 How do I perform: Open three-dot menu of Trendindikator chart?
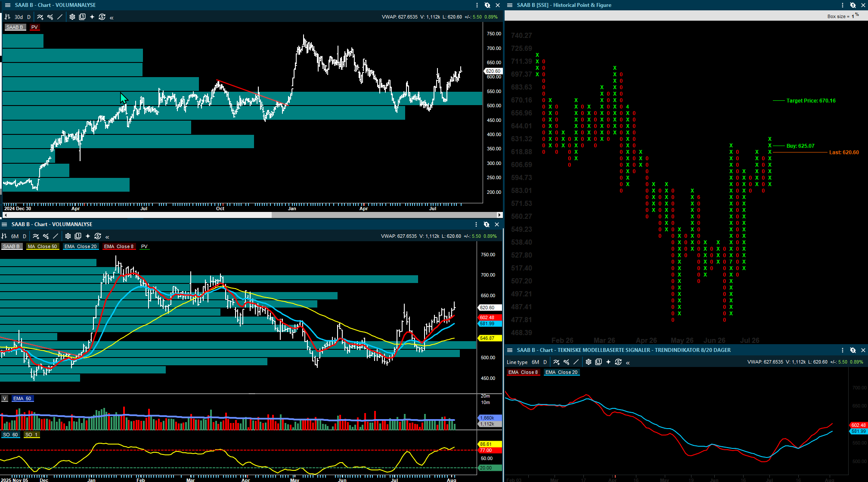843,350
